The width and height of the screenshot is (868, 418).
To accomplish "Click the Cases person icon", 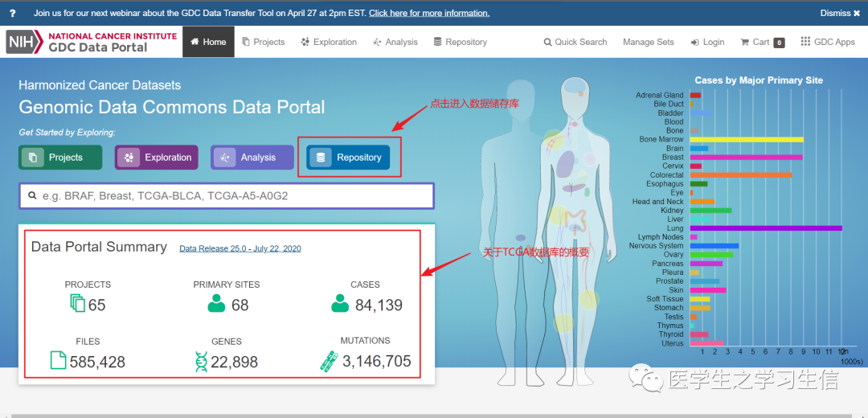I will (340, 303).
